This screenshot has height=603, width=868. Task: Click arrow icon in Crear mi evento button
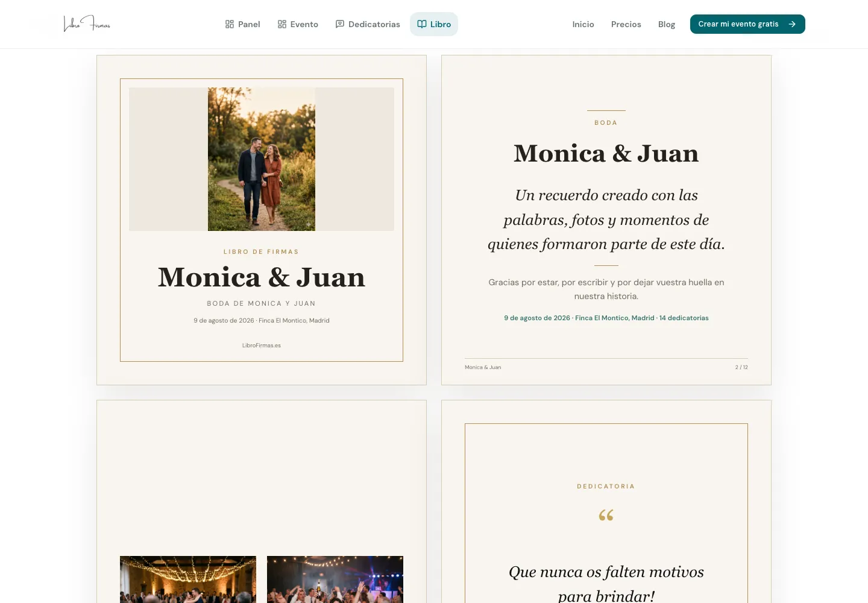click(792, 24)
